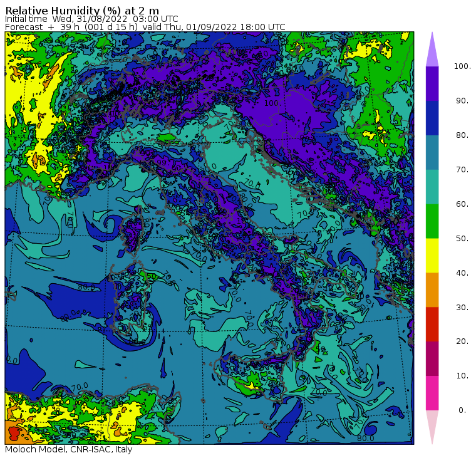
Task: Click the 'Forecast + 39 h' valid time line
Action: (x=145, y=27)
